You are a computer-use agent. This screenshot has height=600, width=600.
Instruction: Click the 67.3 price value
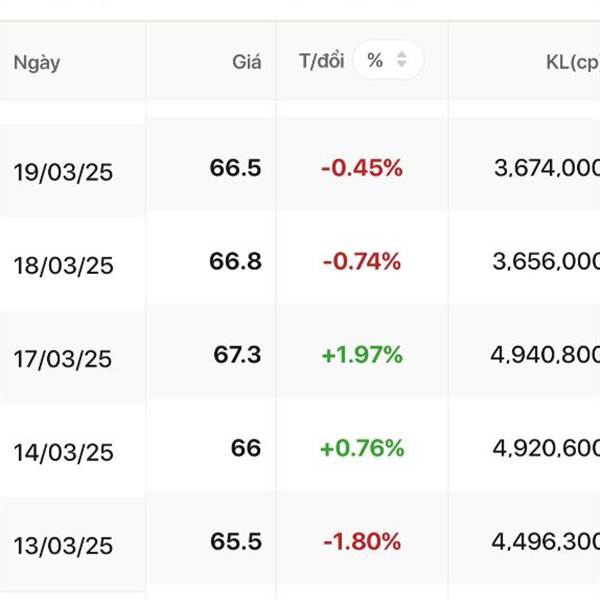[x=236, y=355]
